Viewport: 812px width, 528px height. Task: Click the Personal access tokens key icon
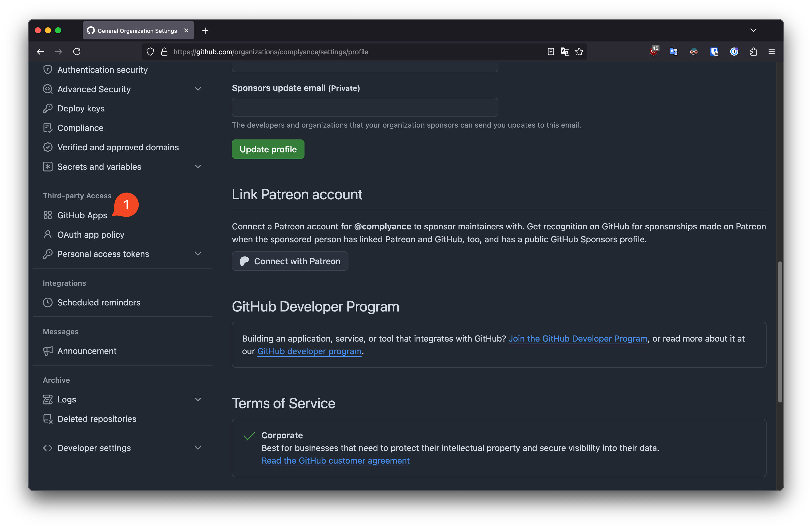pos(48,254)
